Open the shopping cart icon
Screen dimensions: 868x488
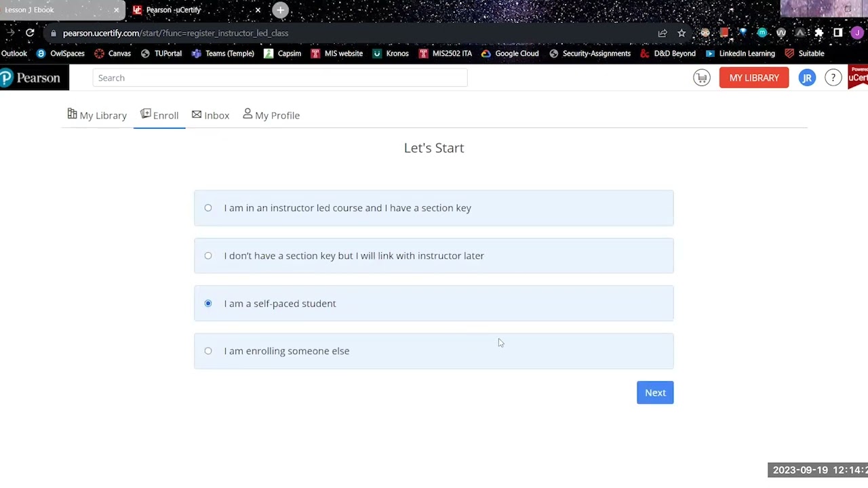(x=702, y=78)
